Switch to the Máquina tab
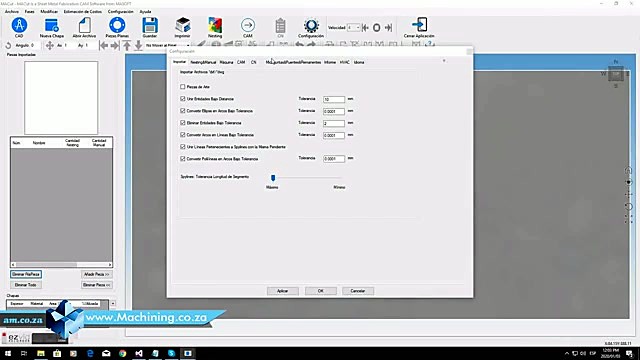Image resolution: width=640 pixels, height=360 pixels. (x=226, y=62)
